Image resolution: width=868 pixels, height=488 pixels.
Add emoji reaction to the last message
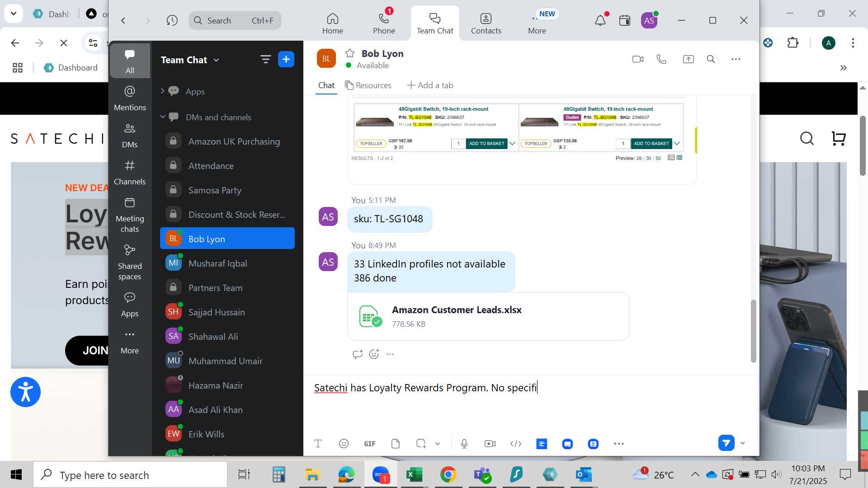point(374,354)
